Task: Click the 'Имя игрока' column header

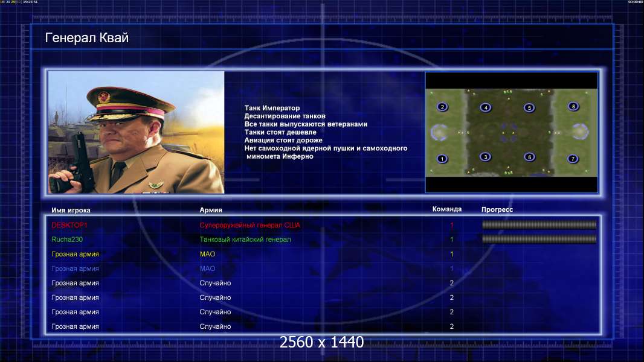Action: pos(71,211)
